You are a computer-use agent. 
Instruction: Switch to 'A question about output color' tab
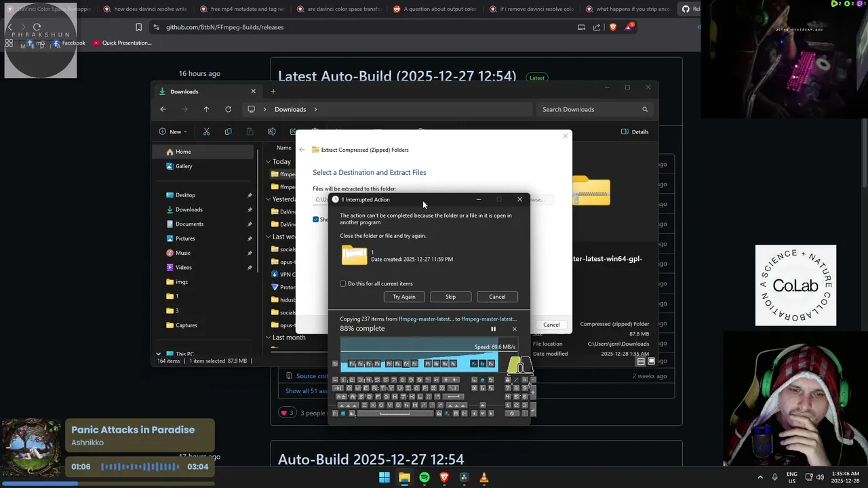[x=434, y=9]
